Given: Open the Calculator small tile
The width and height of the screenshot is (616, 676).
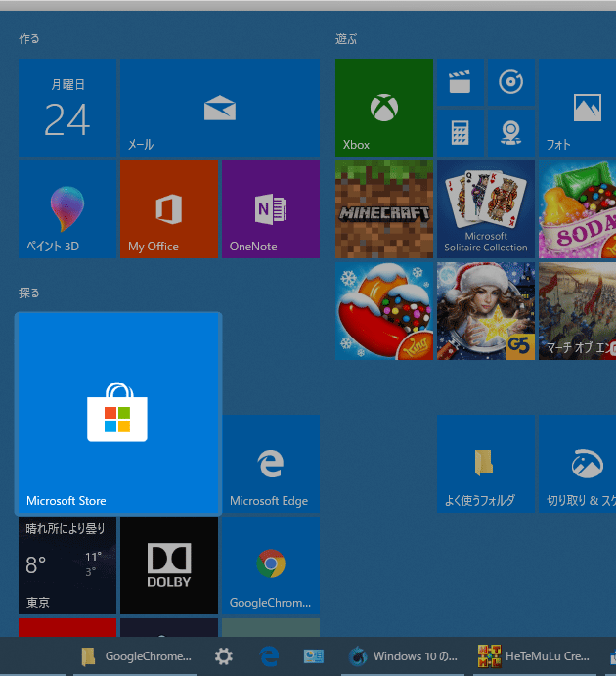Looking at the screenshot, I should 461,133.
